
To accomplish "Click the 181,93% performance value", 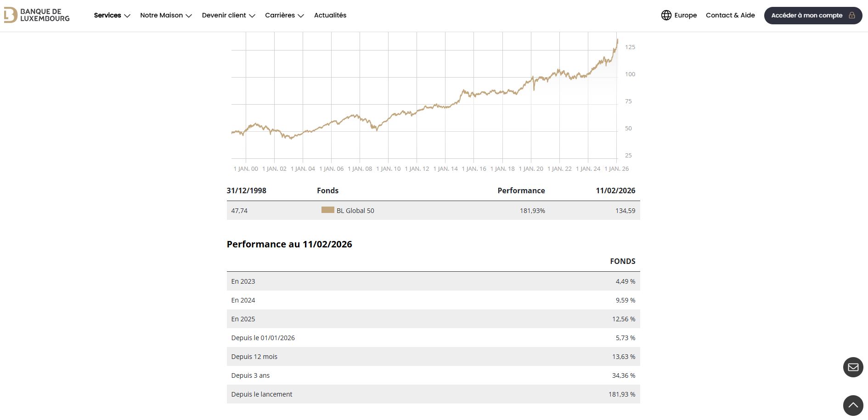I will click(532, 211).
